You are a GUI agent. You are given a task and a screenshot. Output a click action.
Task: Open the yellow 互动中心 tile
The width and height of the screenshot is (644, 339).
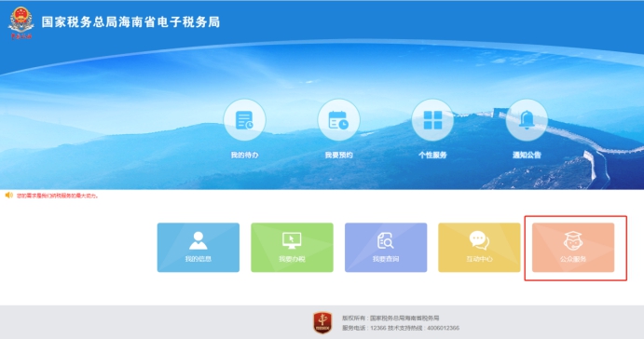[x=479, y=248]
